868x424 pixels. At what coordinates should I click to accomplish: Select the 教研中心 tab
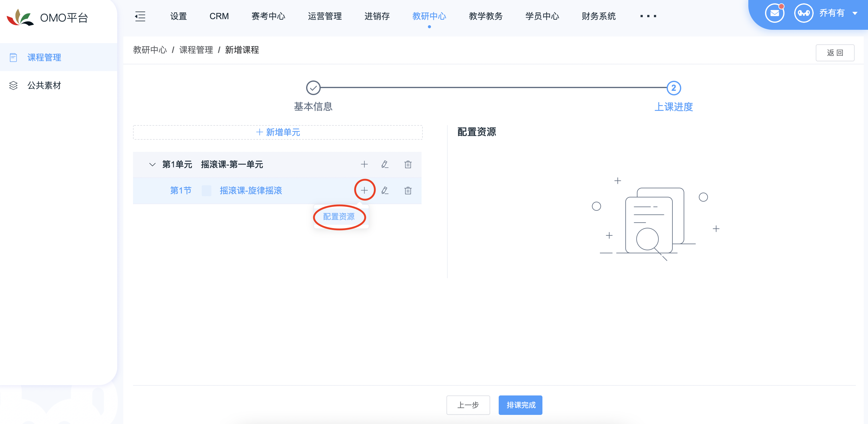(x=429, y=16)
